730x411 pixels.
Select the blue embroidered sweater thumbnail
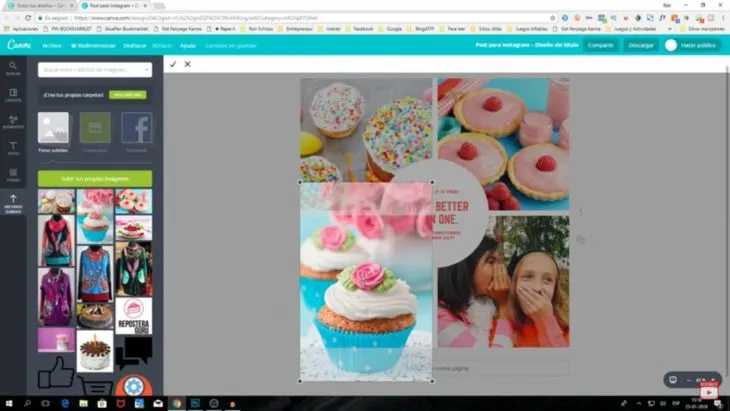coord(95,273)
